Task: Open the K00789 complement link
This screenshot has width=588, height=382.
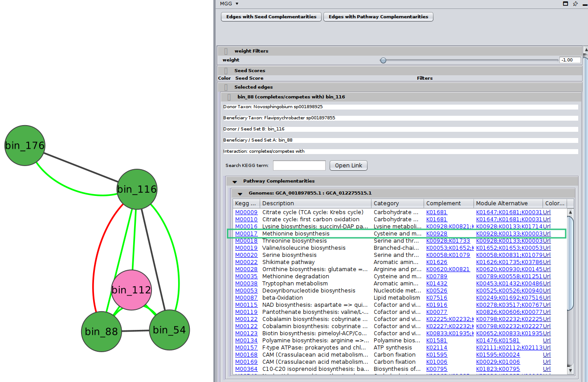Action: pos(437,276)
